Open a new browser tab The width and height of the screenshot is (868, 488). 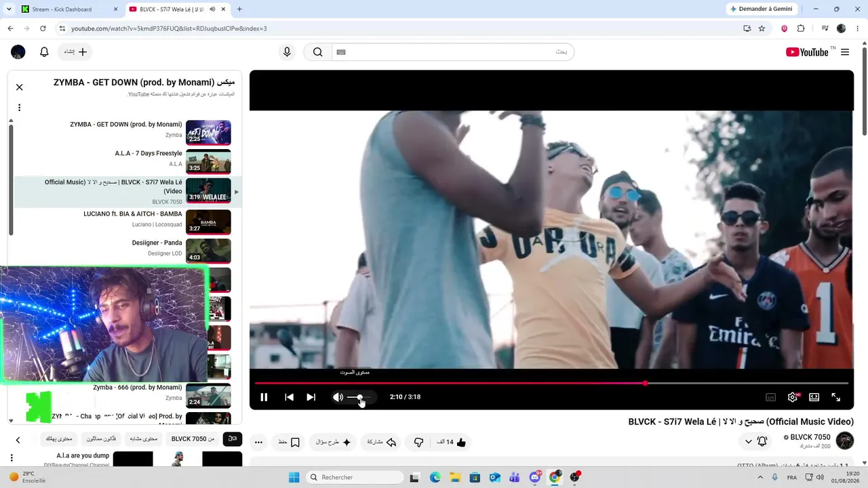pos(239,9)
